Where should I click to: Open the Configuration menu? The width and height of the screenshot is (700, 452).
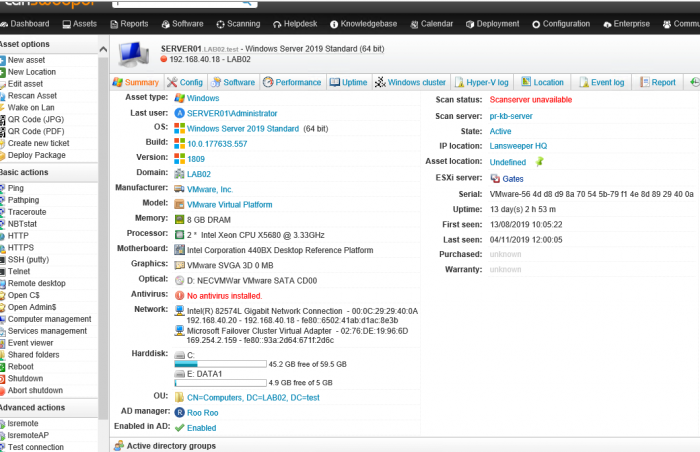coord(561,24)
